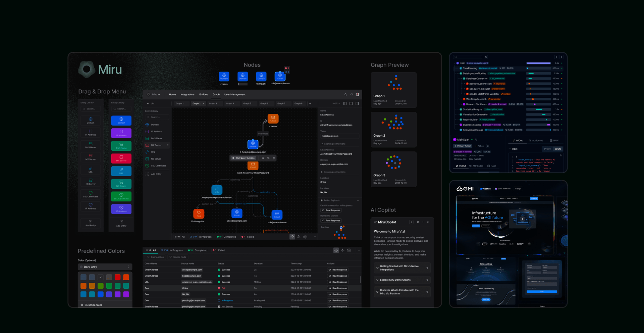Open Explore Miru Demo Graphs link

coord(402,280)
